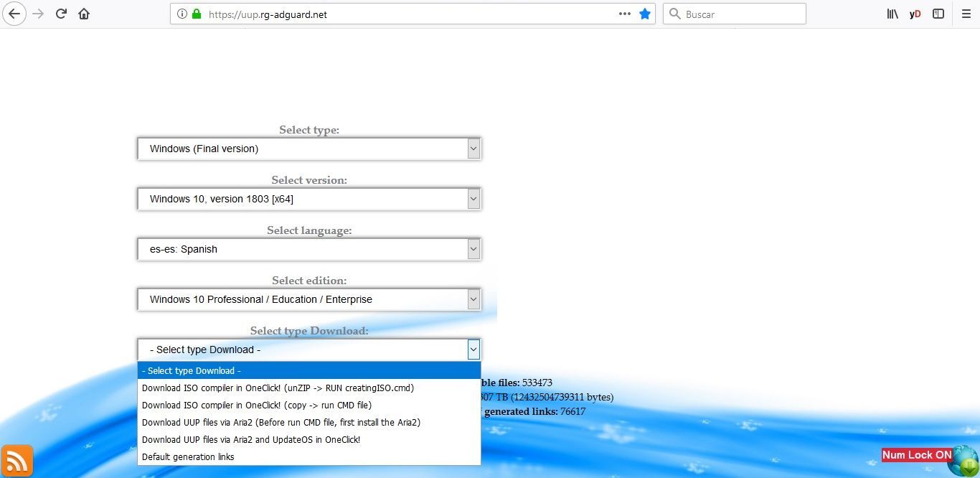The image size is (980, 478).
Task: Click the browser back arrow button
Action: click(x=14, y=14)
